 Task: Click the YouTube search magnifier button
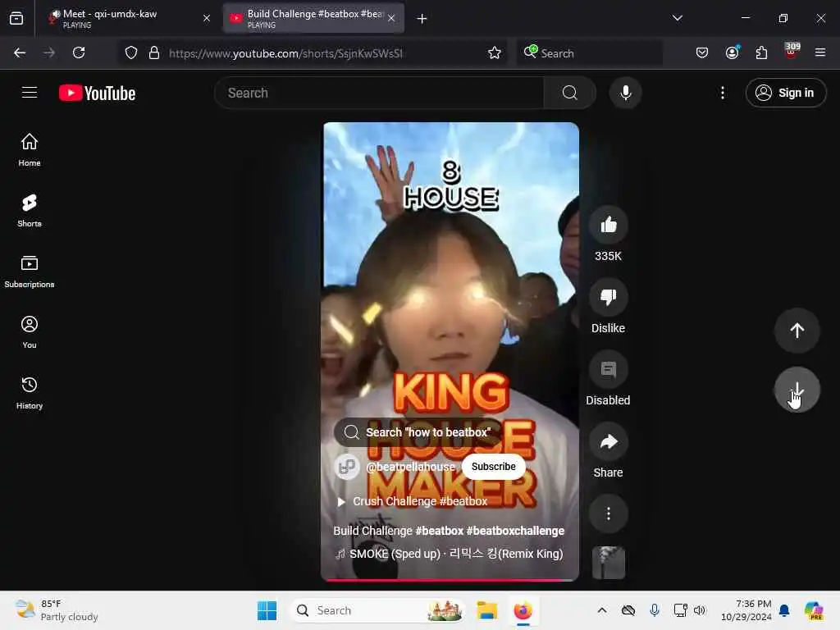(x=570, y=93)
